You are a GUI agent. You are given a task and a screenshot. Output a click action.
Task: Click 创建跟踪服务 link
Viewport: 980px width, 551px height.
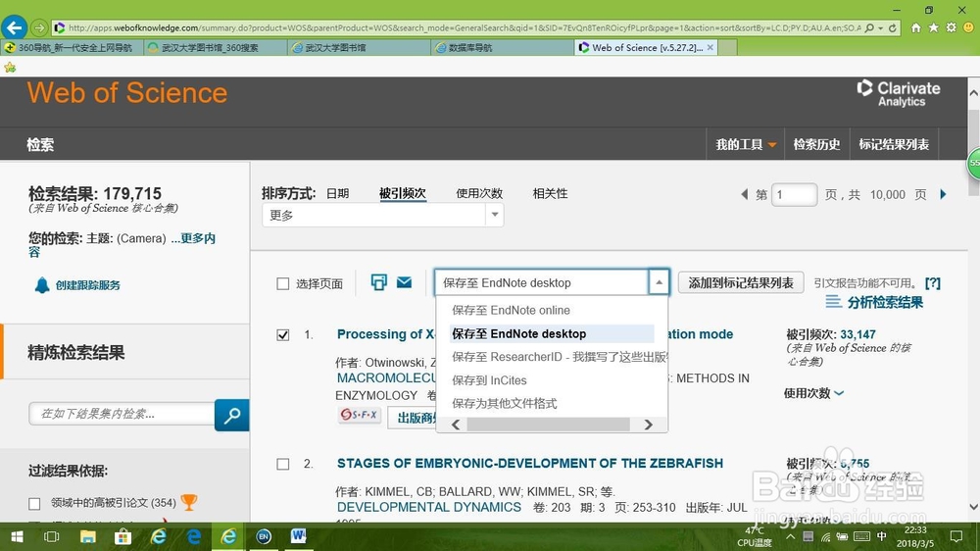[87, 285]
